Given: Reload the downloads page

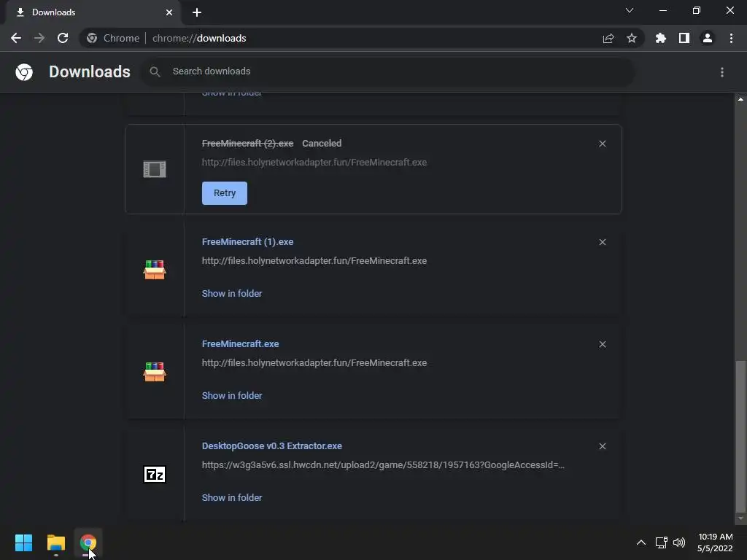Looking at the screenshot, I should (x=63, y=38).
